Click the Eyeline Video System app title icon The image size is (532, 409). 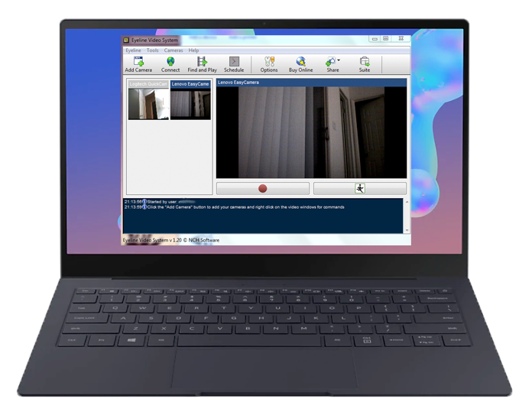pos(126,40)
